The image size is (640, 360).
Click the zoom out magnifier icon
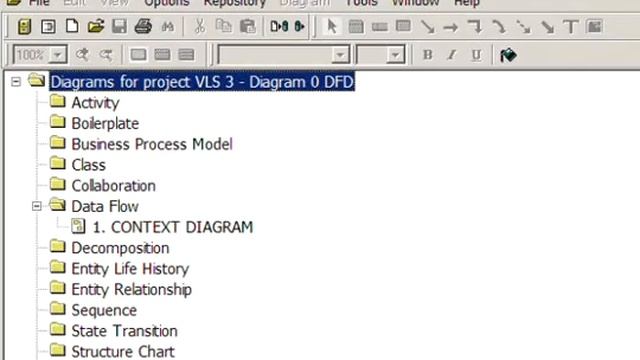[106, 55]
